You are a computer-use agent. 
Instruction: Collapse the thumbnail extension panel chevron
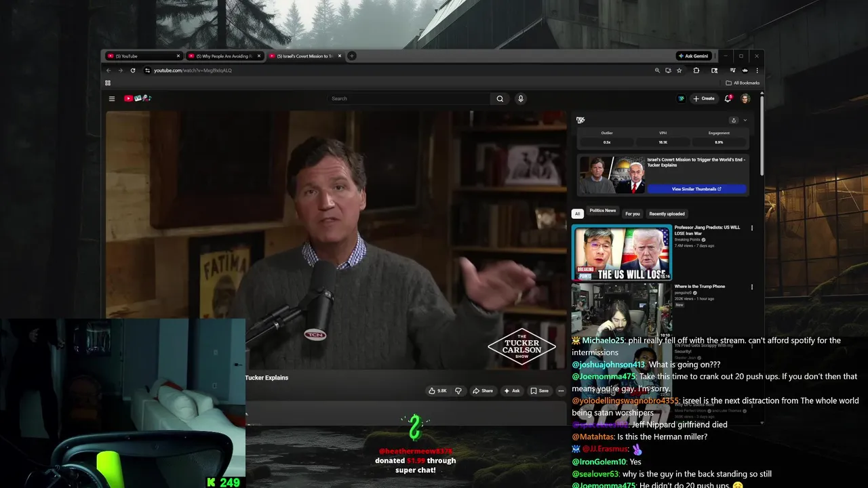point(745,120)
